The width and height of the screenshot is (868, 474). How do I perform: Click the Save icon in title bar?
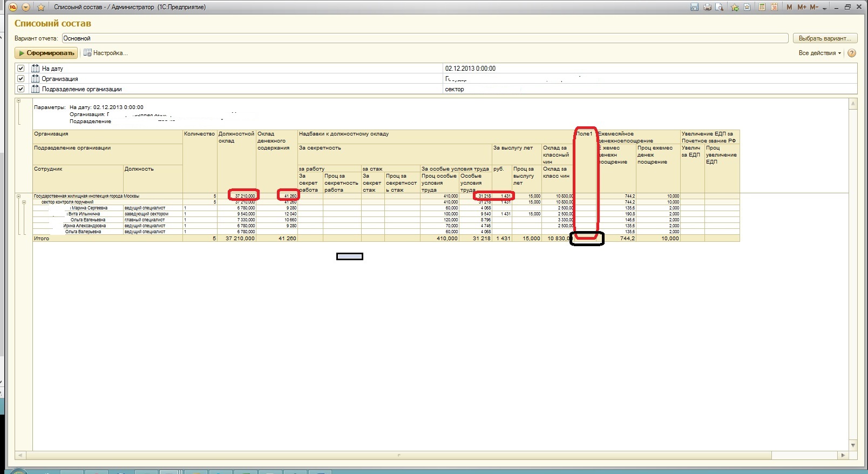tap(694, 7)
